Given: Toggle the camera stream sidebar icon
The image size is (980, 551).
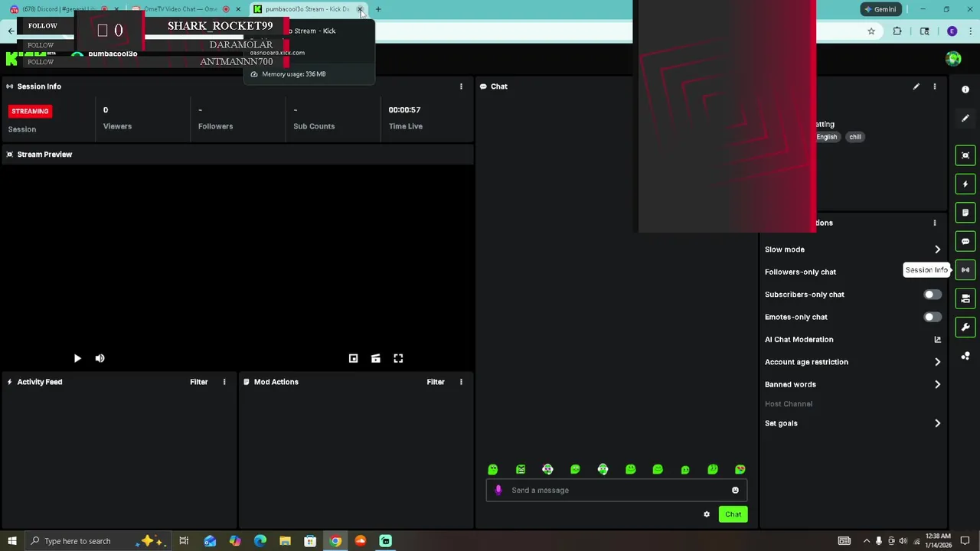Looking at the screenshot, I should click(x=965, y=298).
